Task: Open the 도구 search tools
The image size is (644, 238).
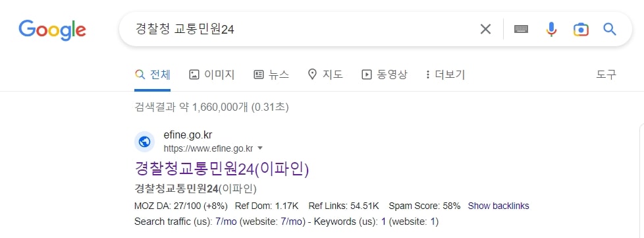Action: 606,74
